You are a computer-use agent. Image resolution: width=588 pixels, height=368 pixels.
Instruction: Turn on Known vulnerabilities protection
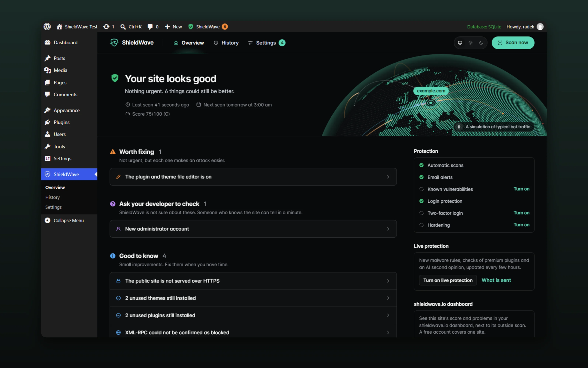pyautogui.click(x=521, y=189)
